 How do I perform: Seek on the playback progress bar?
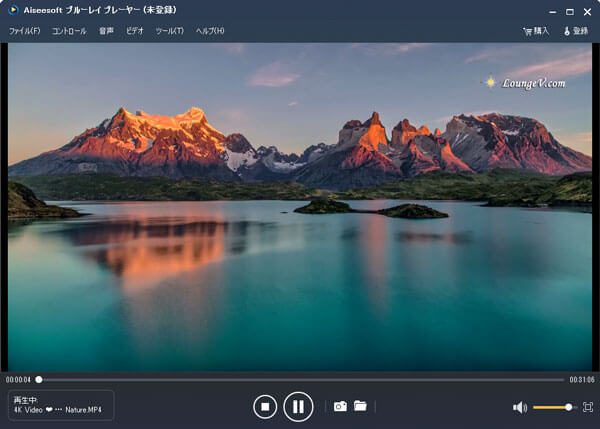(300, 380)
